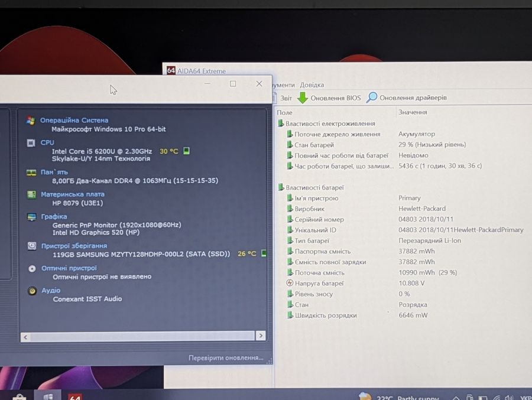
Task: Select the Швидкість розрядки row
Action: click(404, 315)
